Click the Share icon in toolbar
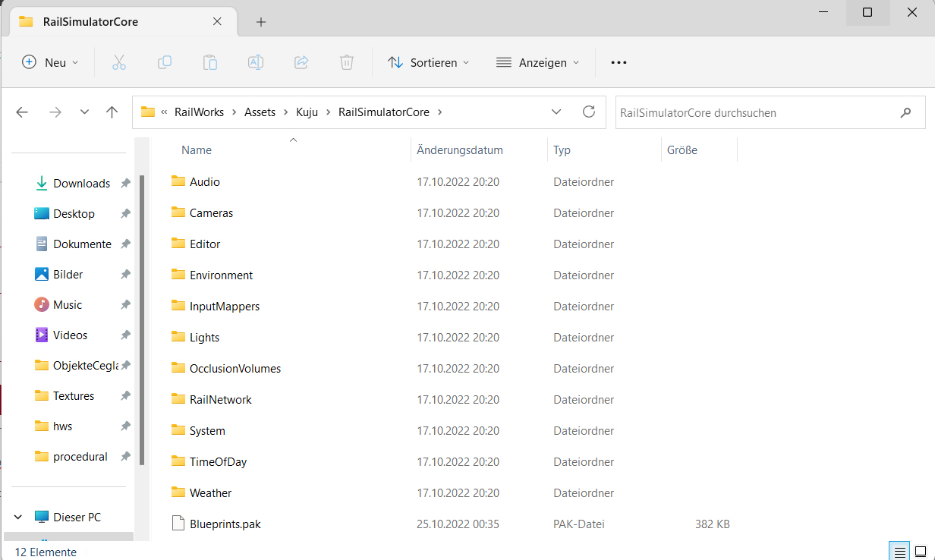The height and width of the screenshot is (560, 935). pyautogui.click(x=301, y=63)
